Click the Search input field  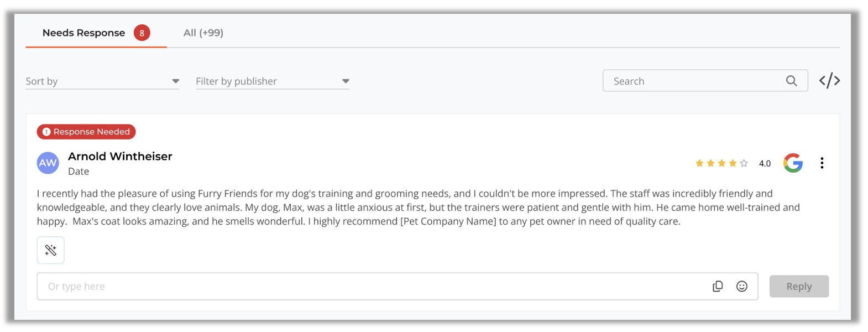tap(694, 81)
